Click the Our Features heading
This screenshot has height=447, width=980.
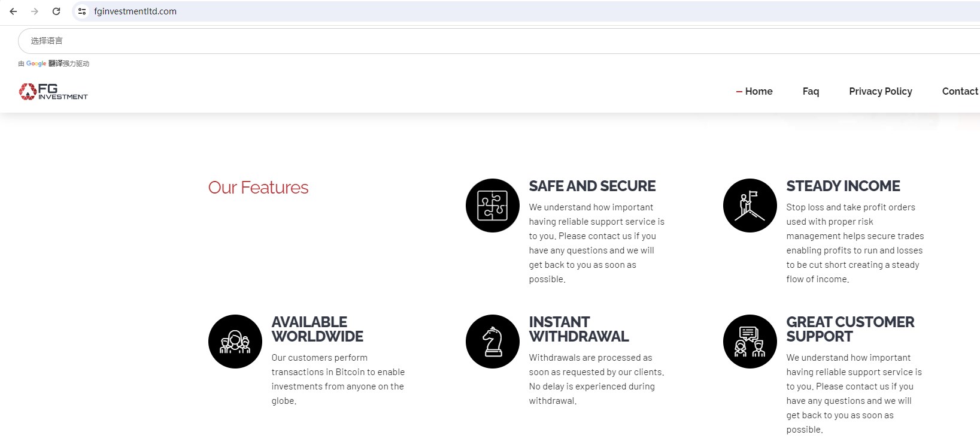[259, 188]
